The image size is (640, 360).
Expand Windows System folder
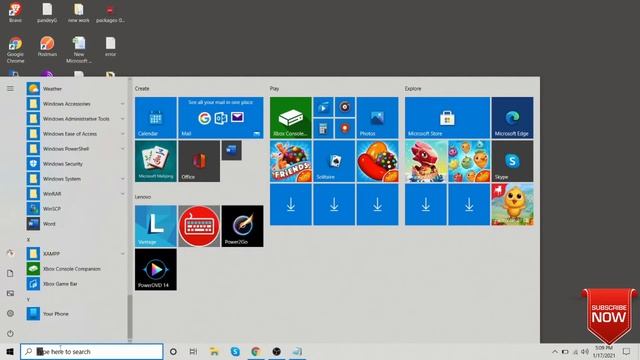coord(76,179)
